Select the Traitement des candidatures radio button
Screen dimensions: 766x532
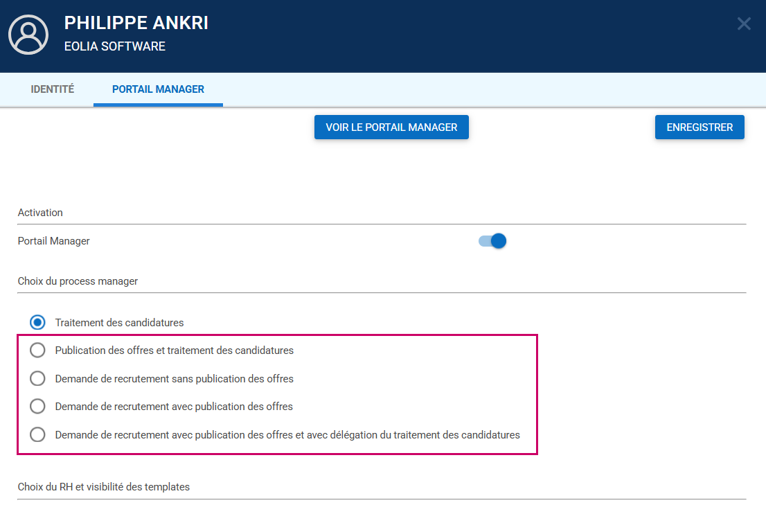point(37,322)
